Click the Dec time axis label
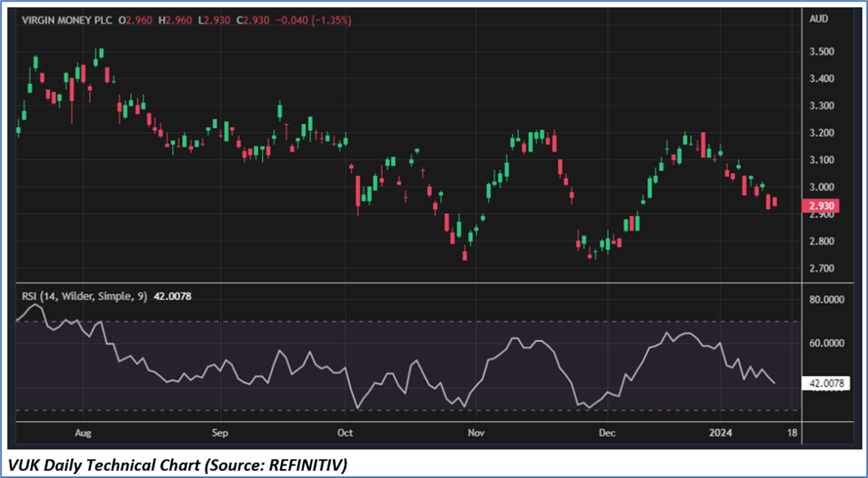 click(x=607, y=433)
